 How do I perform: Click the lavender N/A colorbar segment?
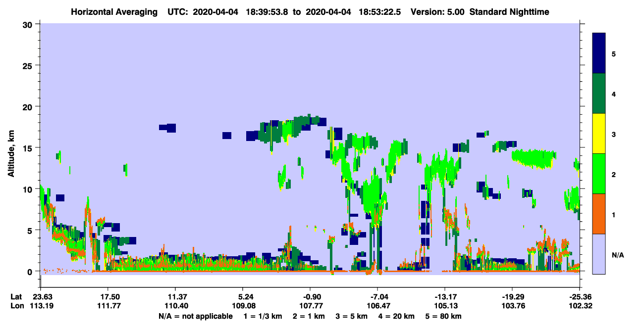coord(599,254)
